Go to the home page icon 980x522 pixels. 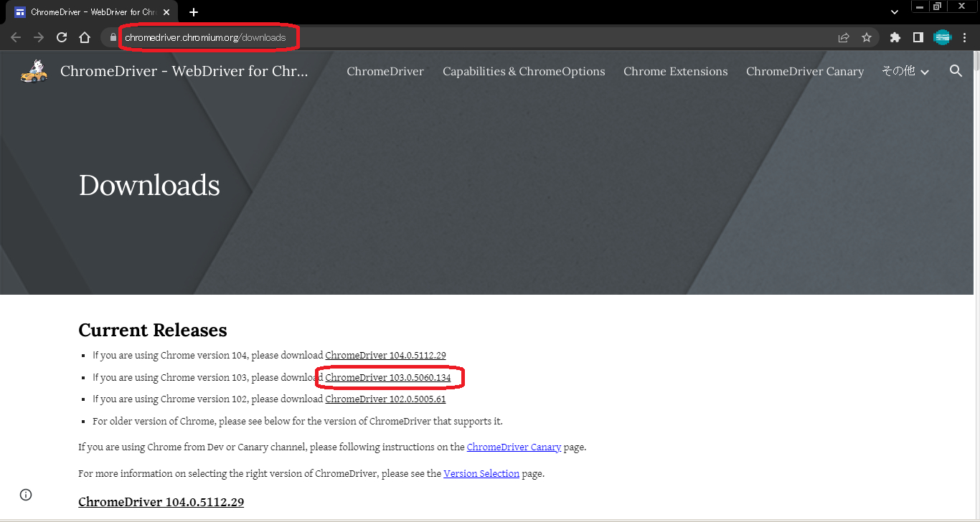pyautogui.click(x=85, y=38)
